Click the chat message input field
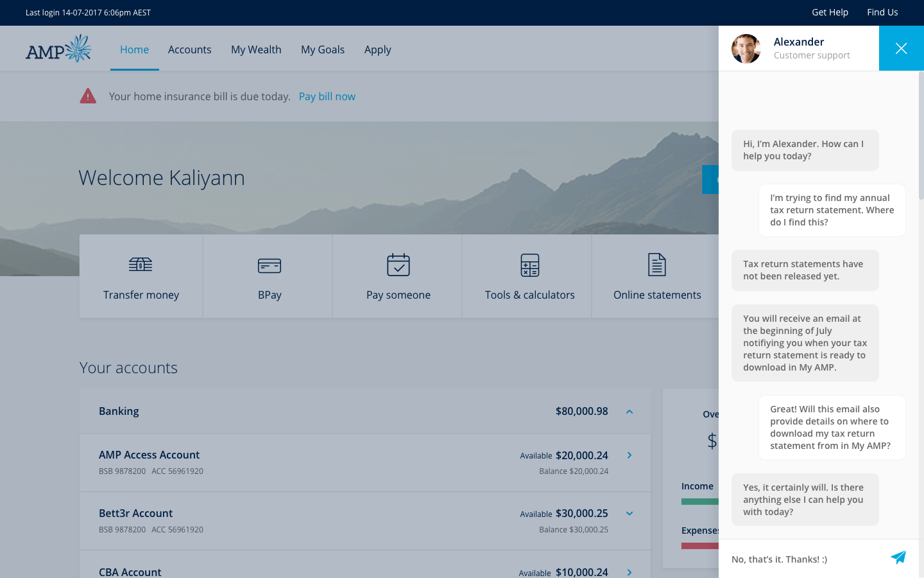924x578 pixels. 805,559
